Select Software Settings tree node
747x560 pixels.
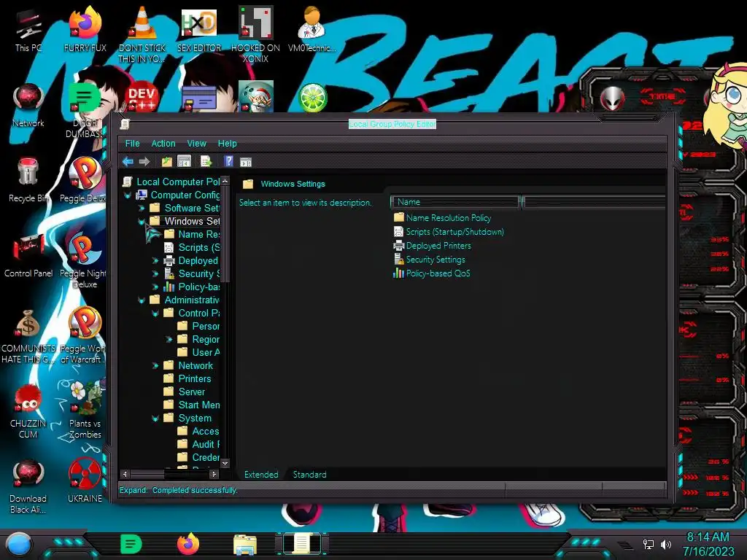click(x=185, y=208)
